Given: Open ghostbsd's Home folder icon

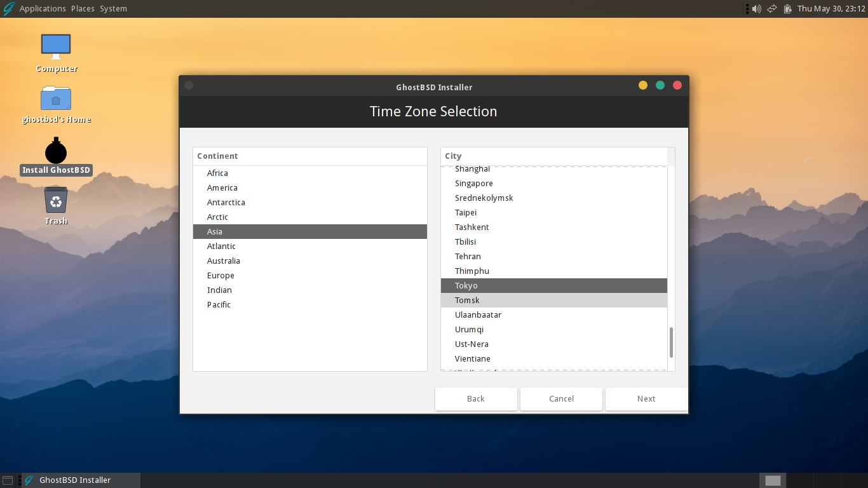Looking at the screenshot, I should click(x=56, y=104).
